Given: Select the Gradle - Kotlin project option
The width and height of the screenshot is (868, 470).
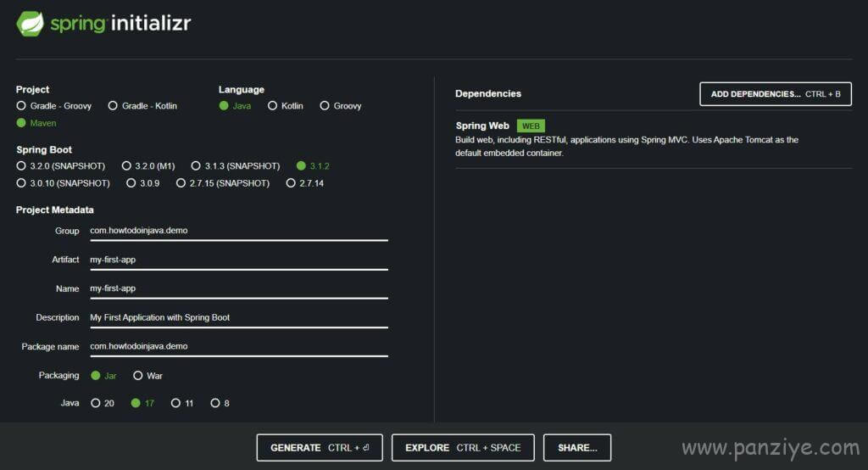Looking at the screenshot, I should [142, 106].
